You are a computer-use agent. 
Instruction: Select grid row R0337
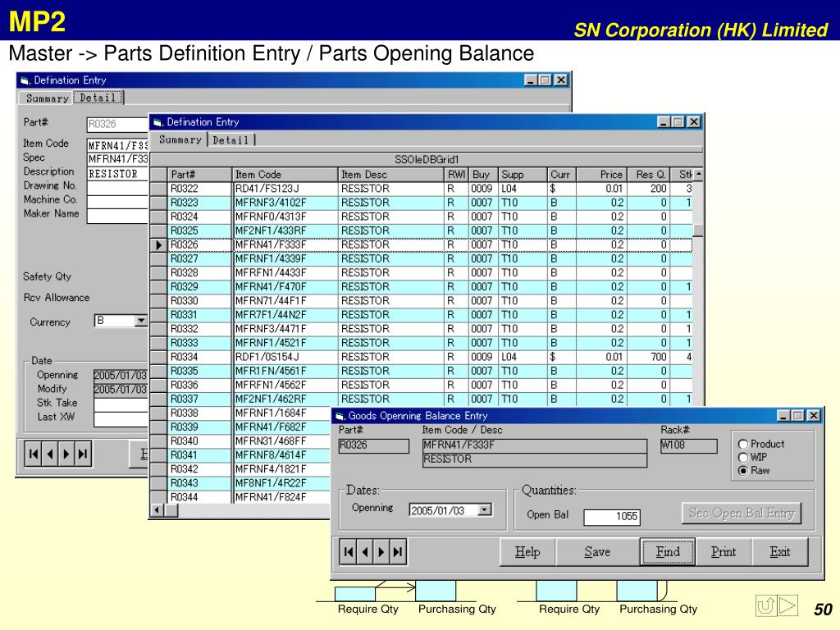click(422, 399)
